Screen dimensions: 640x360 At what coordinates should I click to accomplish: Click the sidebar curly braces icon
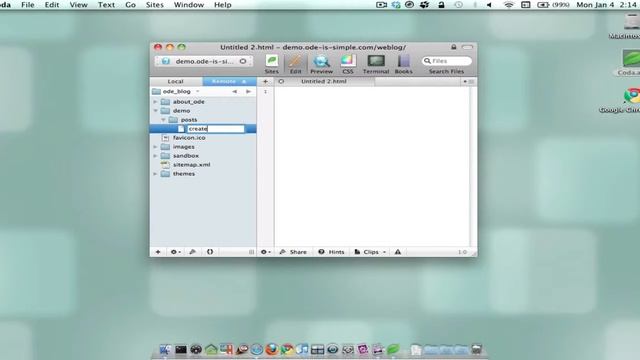(210, 252)
